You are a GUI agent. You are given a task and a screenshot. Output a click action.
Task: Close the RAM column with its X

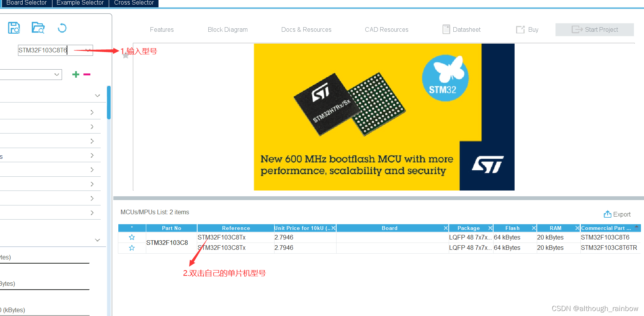pyautogui.click(x=577, y=228)
